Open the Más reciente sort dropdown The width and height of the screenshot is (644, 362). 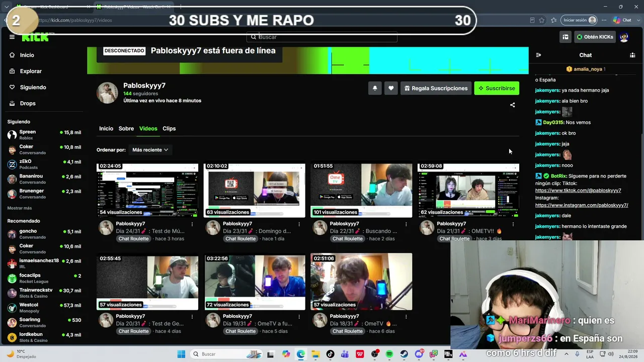(150, 150)
